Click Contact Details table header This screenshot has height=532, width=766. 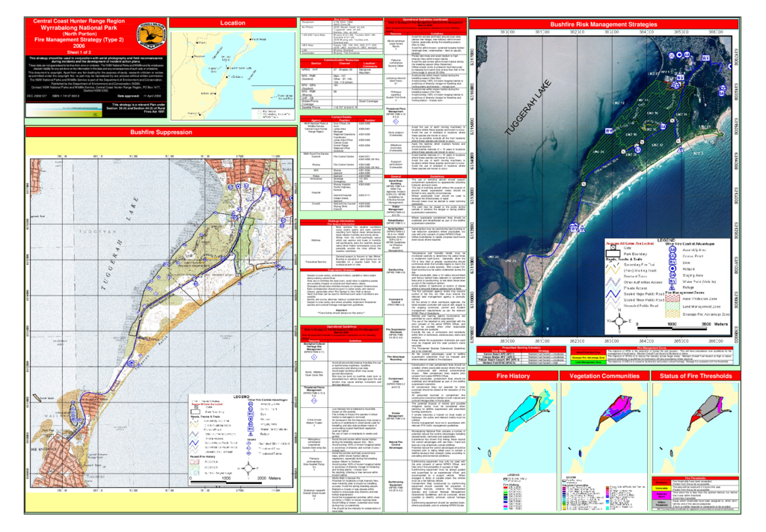point(341,117)
